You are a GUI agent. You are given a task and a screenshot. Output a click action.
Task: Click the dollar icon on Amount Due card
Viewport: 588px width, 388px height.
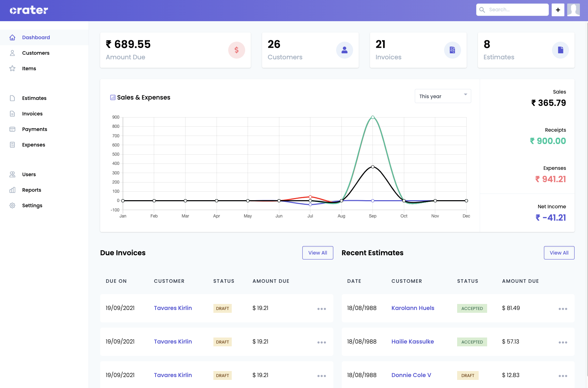tap(237, 50)
